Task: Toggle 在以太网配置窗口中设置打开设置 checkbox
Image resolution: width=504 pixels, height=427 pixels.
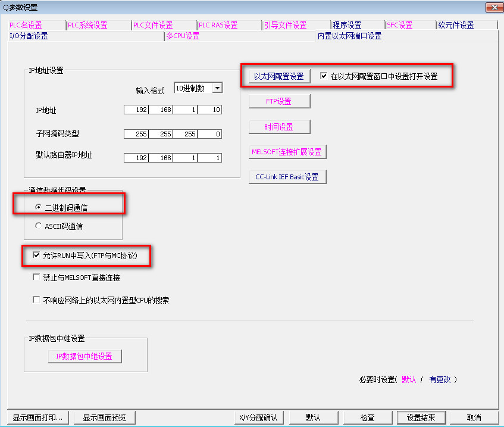Action: coord(324,76)
